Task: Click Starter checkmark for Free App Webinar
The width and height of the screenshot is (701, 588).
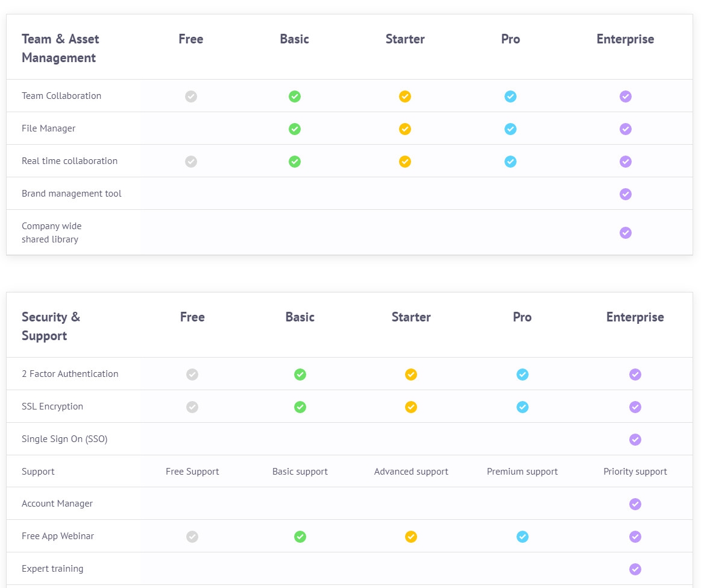Action: (411, 537)
